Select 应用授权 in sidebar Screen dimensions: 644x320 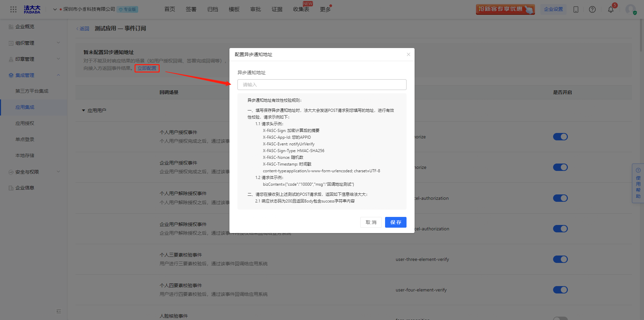pyautogui.click(x=25, y=123)
